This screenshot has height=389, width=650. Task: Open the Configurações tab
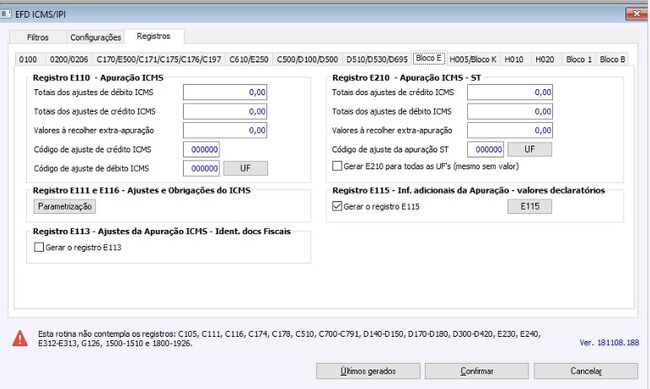point(95,37)
